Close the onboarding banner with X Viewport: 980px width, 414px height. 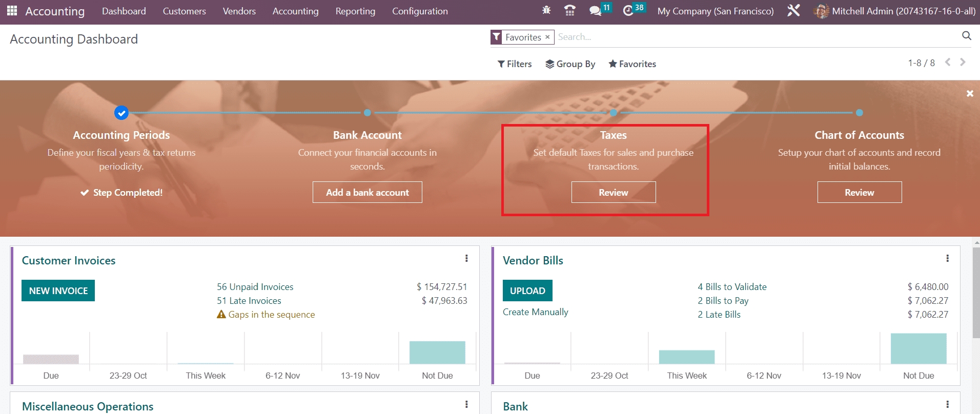tap(969, 94)
